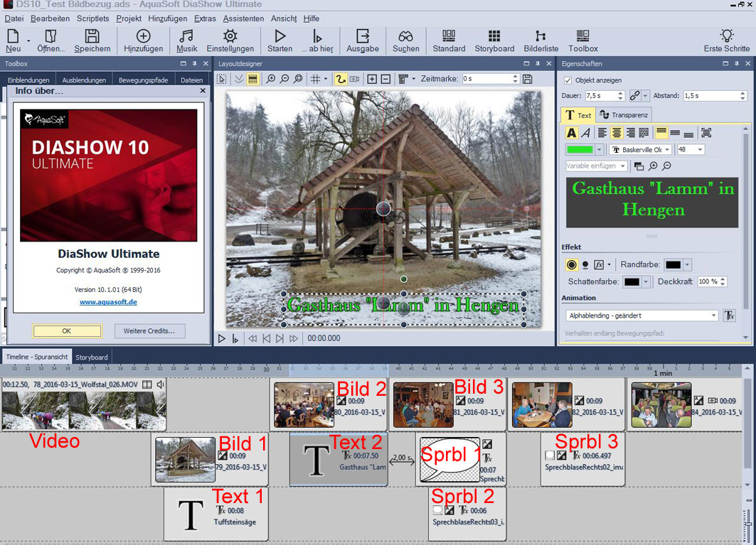Viewport: 756px width, 545px height.
Task: Toggle italic text style in Eigenschaften
Action: coord(585,133)
